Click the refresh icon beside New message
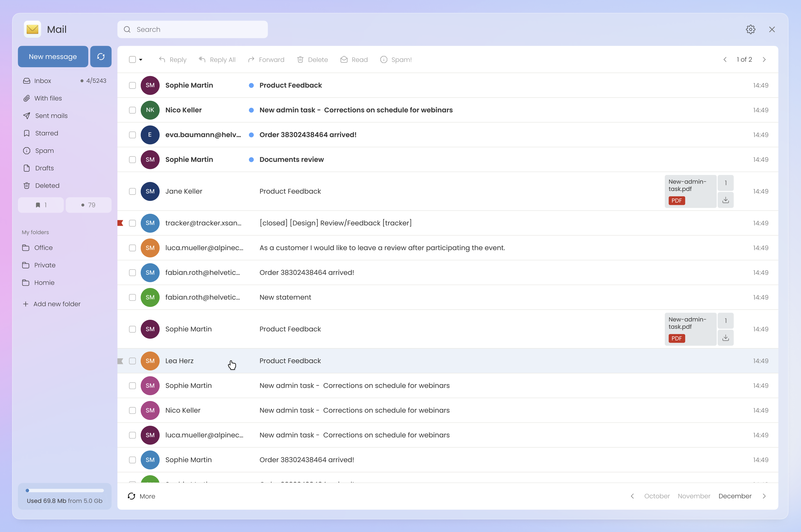 pyautogui.click(x=101, y=57)
